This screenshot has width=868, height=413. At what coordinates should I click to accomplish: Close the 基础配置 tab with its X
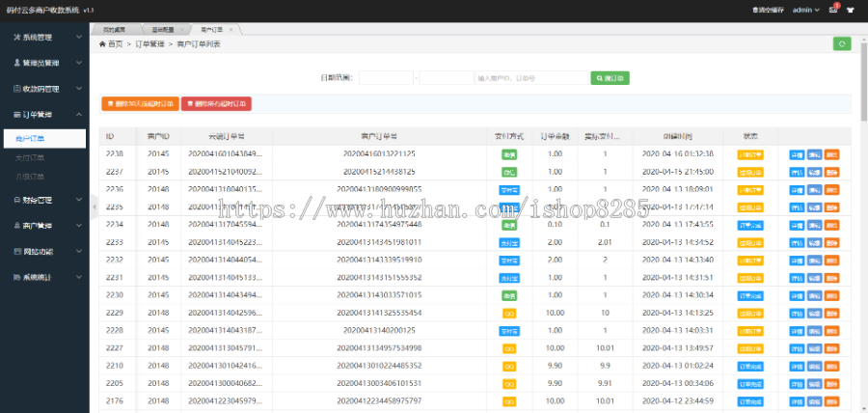[182, 29]
